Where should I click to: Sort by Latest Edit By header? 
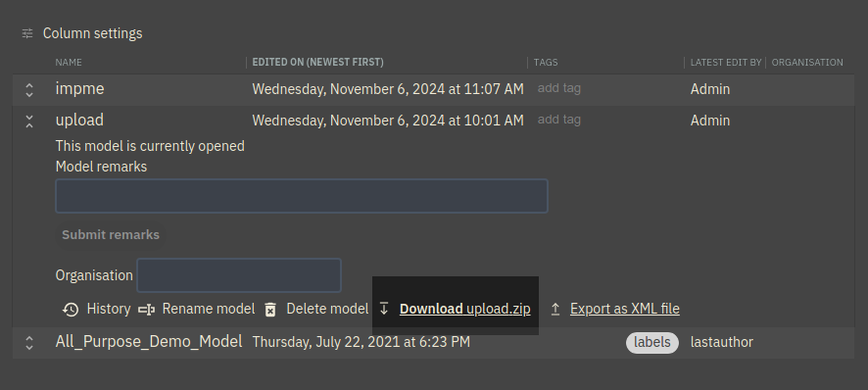(x=726, y=62)
